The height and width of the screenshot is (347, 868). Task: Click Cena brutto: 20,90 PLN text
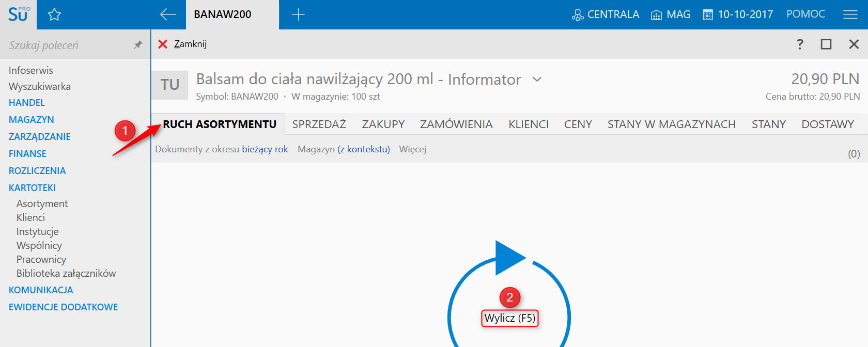[813, 97]
